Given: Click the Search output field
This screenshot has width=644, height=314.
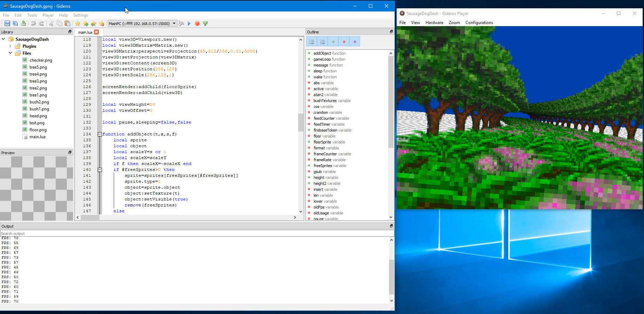Looking at the screenshot, I should tap(197, 234).
